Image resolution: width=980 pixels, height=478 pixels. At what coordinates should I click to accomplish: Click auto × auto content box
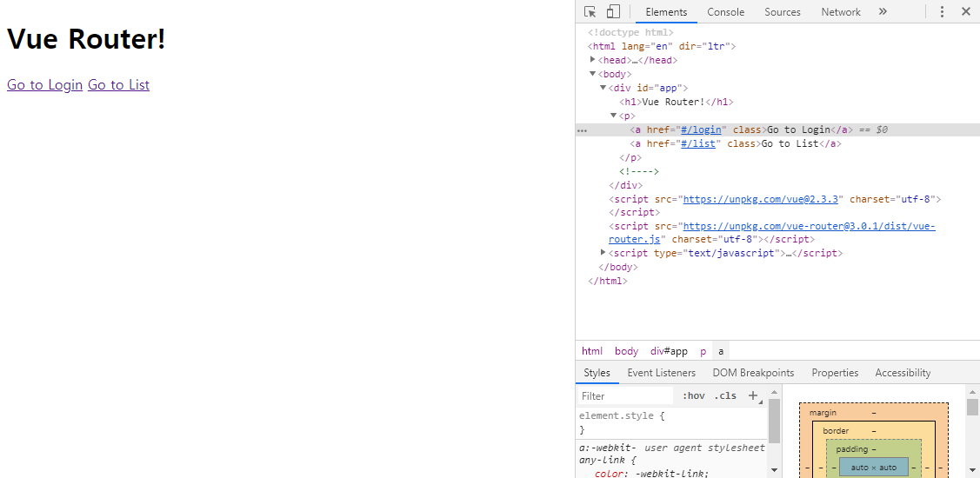coord(873,467)
